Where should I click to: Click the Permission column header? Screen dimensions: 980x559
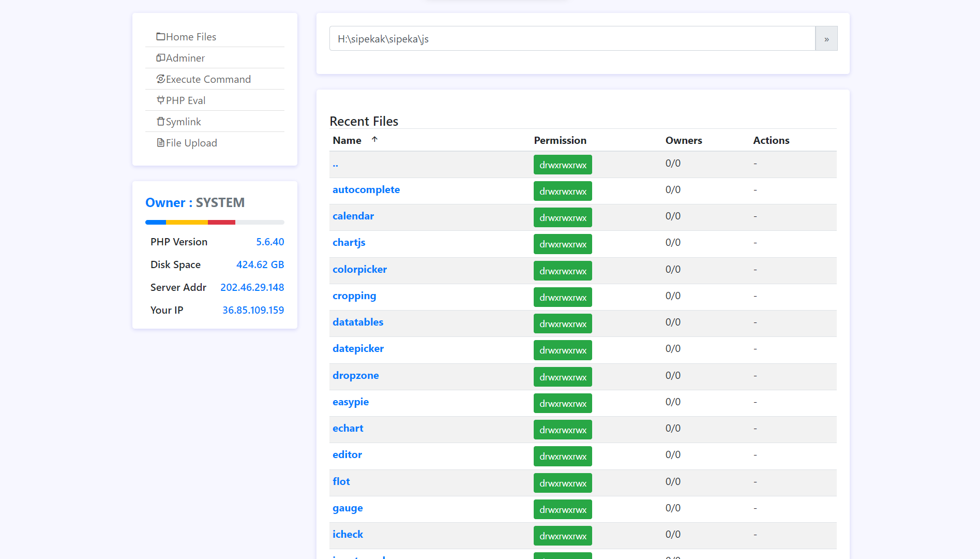pos(560,140)
